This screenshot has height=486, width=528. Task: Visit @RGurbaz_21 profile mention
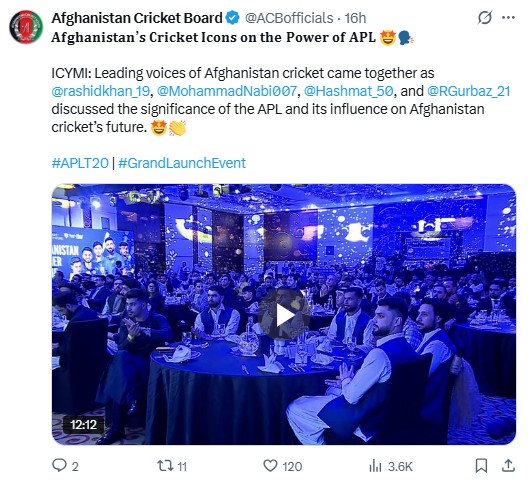[x=469, y=91]
